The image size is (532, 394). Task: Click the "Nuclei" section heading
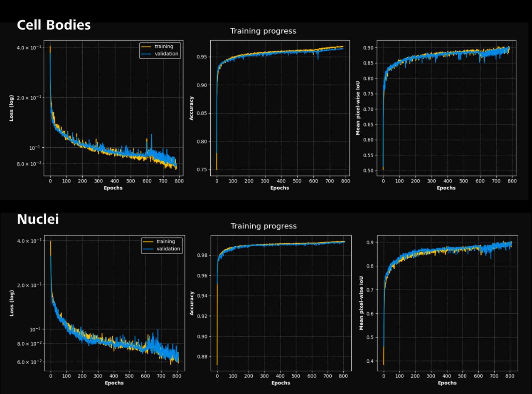(x=38, y=219)
